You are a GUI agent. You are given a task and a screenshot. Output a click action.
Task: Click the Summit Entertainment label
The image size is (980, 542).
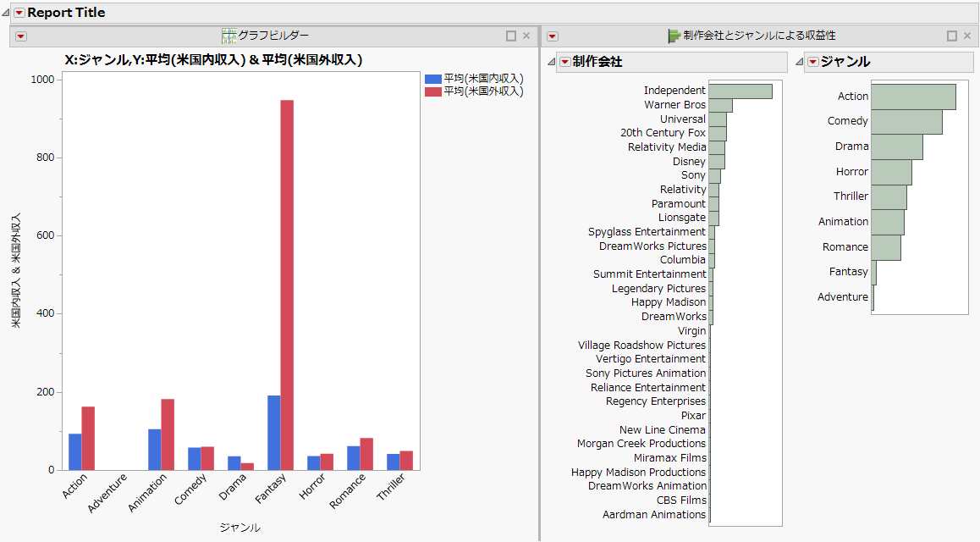[x=649, y=274]
